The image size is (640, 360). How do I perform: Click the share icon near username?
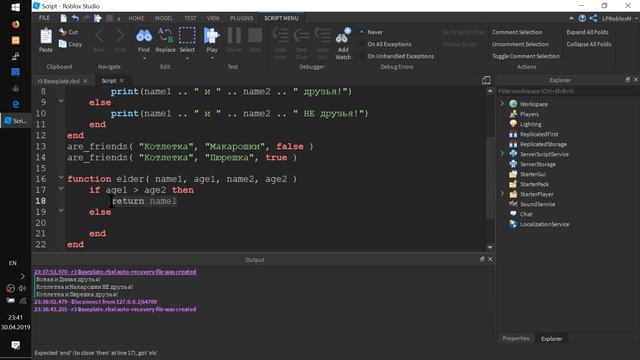pos(593,18)
